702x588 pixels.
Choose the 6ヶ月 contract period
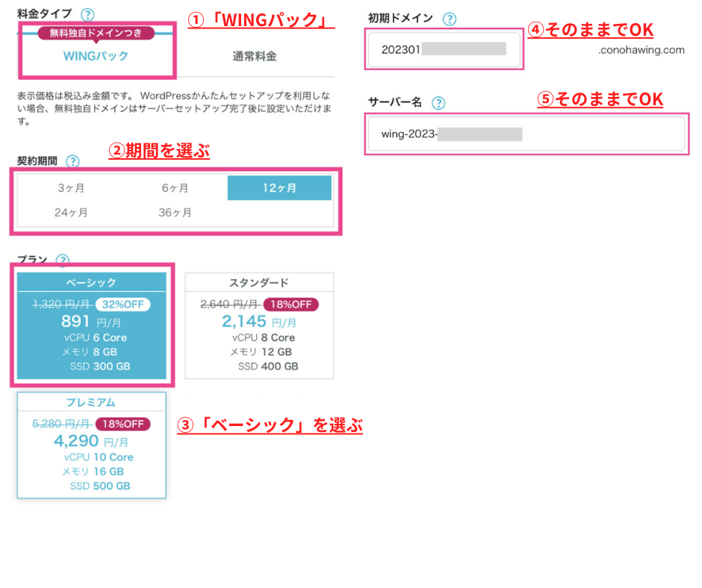(x=175, y=188)
